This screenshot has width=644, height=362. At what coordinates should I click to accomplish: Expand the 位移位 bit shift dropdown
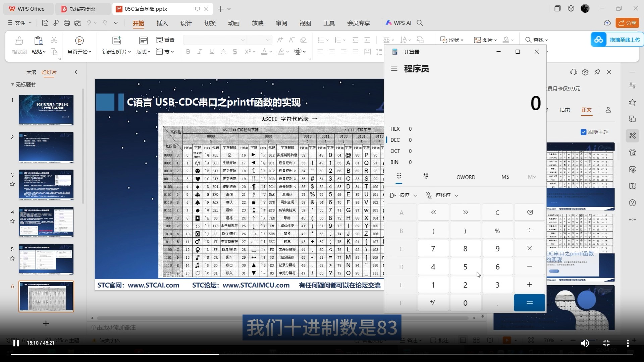(442, 195)
